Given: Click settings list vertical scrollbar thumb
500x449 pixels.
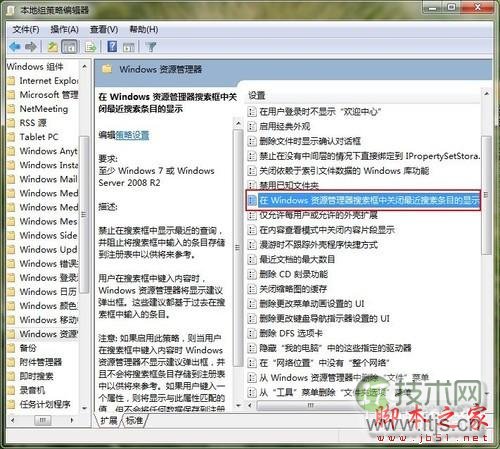Looking at the screenshot, I should tap(486, 195).
